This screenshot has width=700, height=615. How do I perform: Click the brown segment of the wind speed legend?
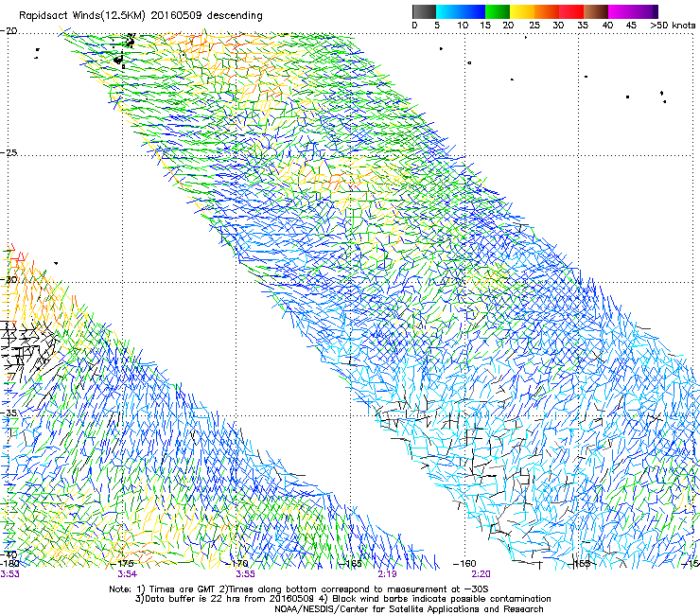pyautogui.click(x=596, y=11)
